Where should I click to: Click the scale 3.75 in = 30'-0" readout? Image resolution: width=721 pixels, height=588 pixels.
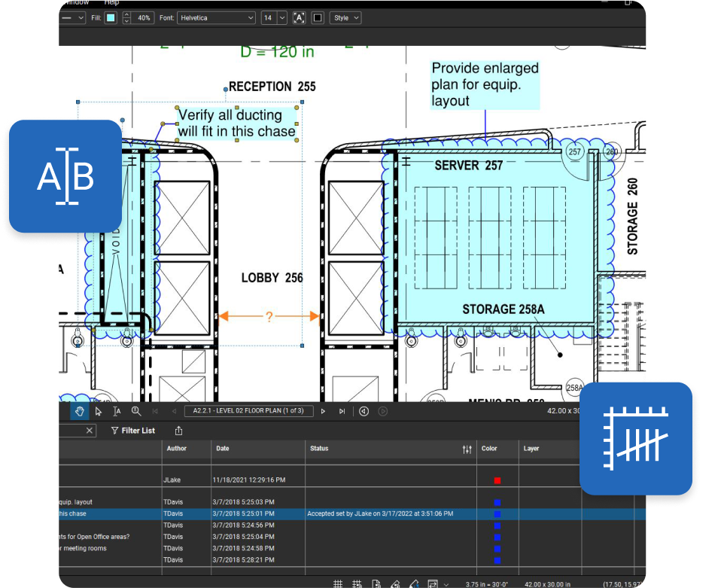(x=486, y=584)
